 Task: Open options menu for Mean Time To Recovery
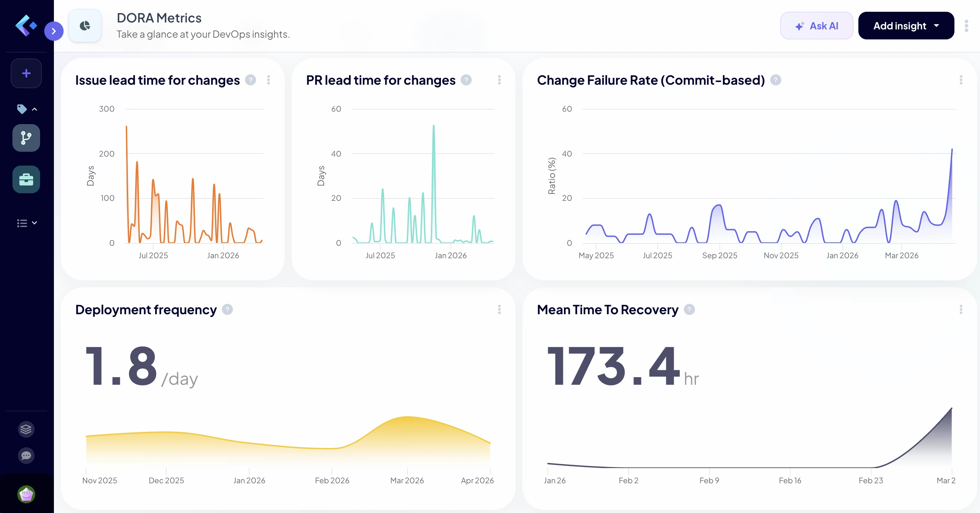click(x=961, y=309)
